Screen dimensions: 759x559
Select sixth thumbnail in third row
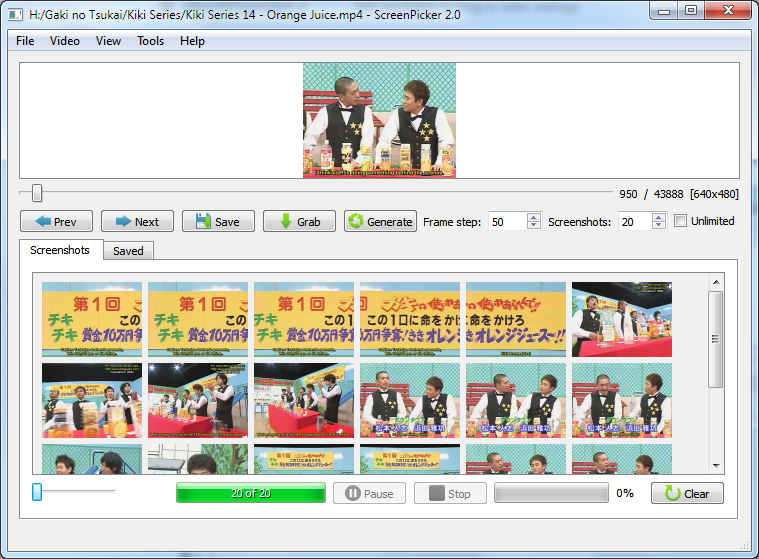tap(622, 459)
